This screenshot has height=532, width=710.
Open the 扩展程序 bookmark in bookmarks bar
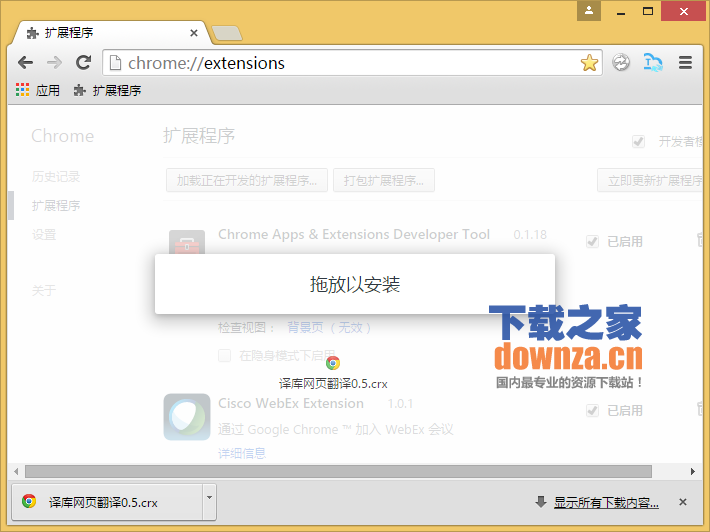click(x=107, y=91)
